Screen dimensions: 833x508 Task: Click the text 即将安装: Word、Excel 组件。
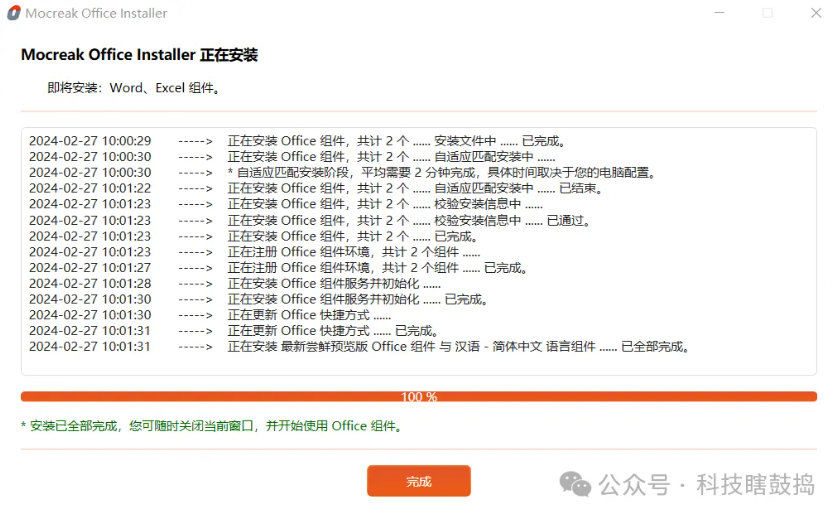click(x=133, y=88)
